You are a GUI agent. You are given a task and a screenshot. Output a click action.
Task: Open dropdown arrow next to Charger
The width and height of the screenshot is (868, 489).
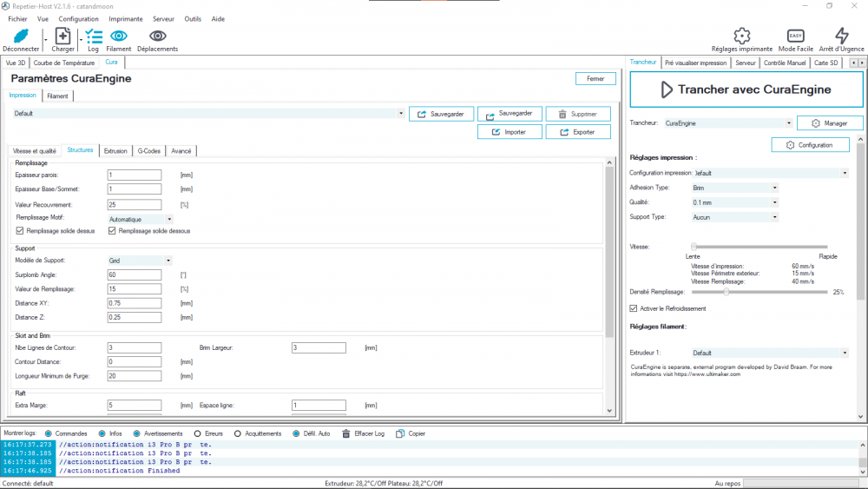coord(81,39)
